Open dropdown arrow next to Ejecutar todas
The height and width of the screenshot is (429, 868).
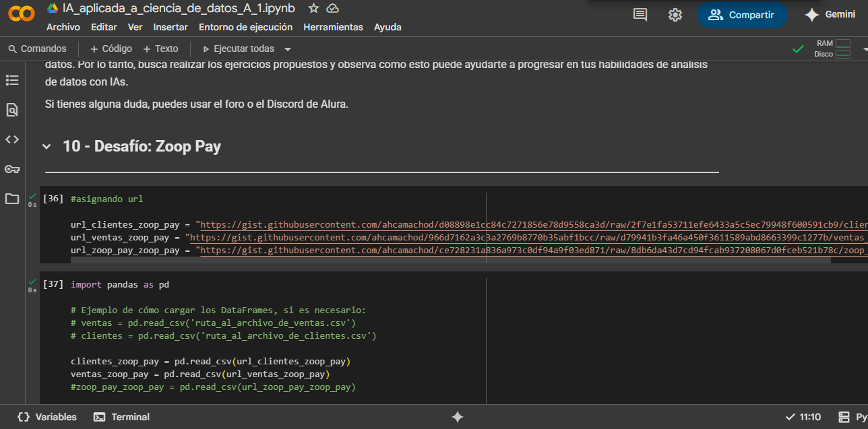(288, 49)
